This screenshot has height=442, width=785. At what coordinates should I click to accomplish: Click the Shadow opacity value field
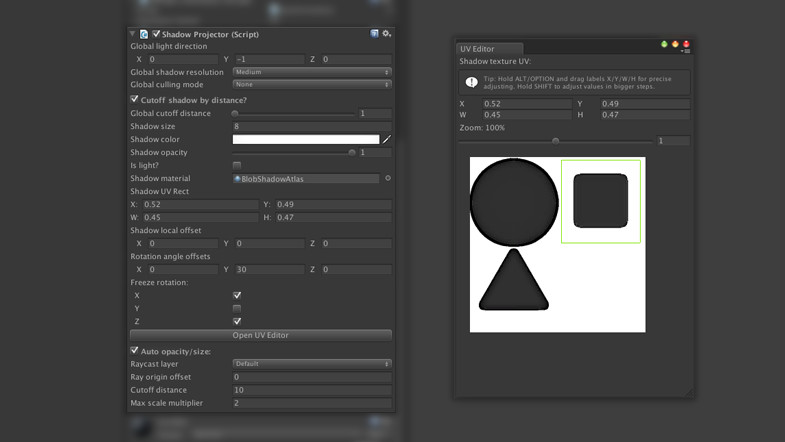[x=375, y=152]
